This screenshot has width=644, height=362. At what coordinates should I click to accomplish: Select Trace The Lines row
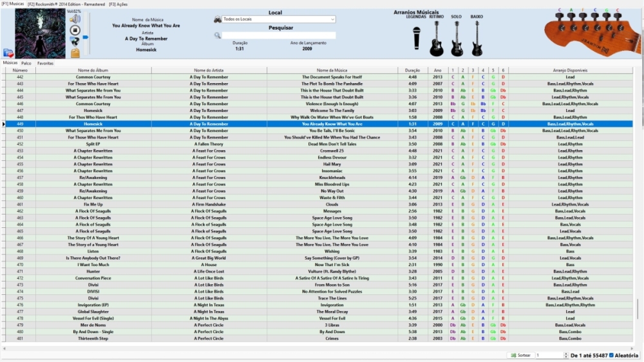point(319,298)
